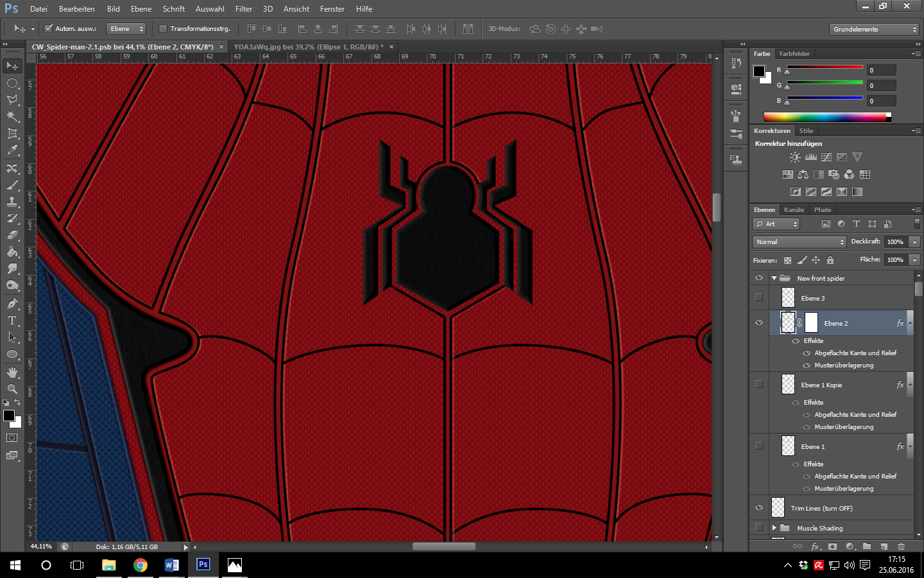Open the Grundelemente workspace dropdown
The image size is (924, 578).
[875, 30]
